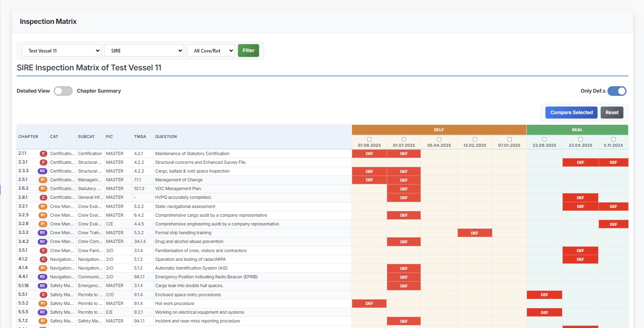Check the 07.09.2025 self inspection checkbox
The width and height of the screenshot is (644, 328).
coord(369,140)
